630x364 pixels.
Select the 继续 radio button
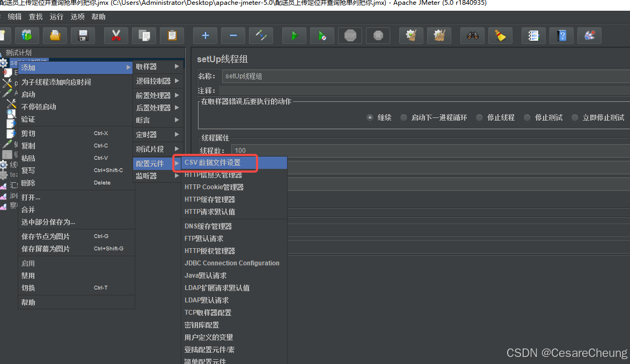click(370, 117)
